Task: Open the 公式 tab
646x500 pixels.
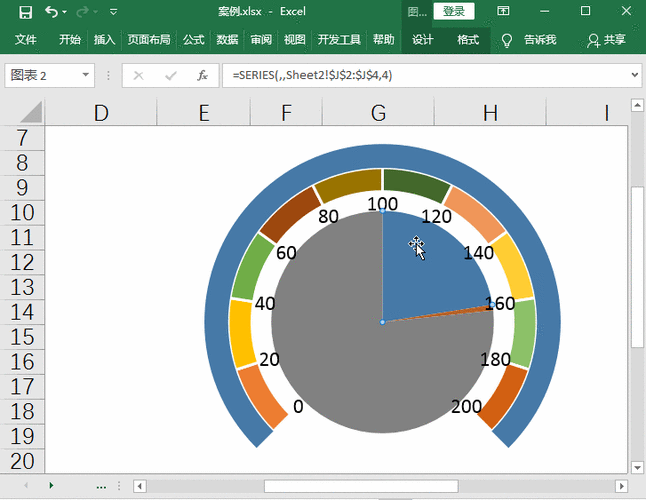Action: (x=194, y=40)
